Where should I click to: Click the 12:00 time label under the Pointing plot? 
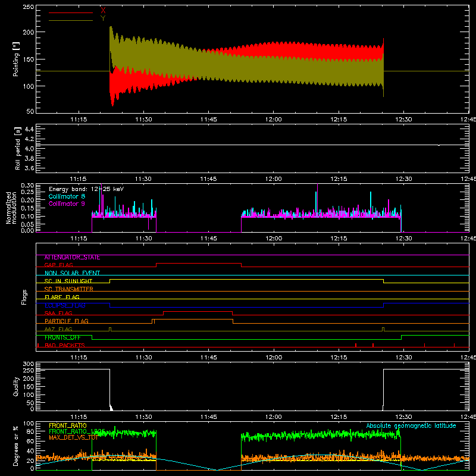click(274, 120)
